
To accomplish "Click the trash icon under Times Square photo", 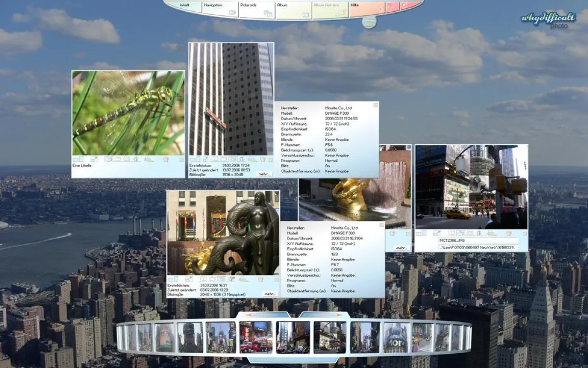I will pyautogui.click(x=509, y=233).
